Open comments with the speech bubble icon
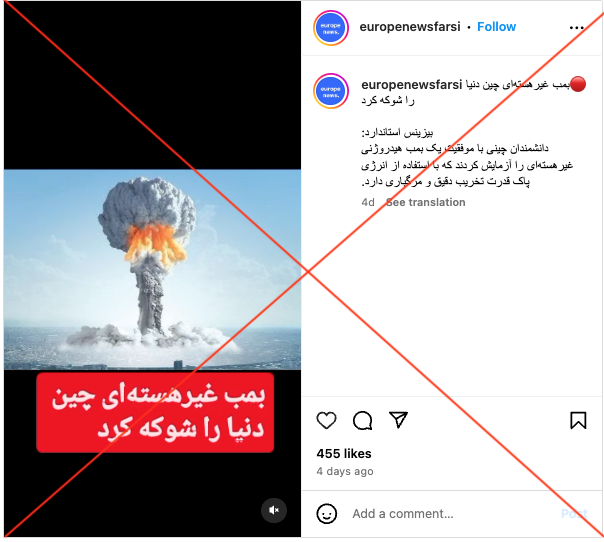Viewport: 604px width, 542px height. click(x=362, y=420)
